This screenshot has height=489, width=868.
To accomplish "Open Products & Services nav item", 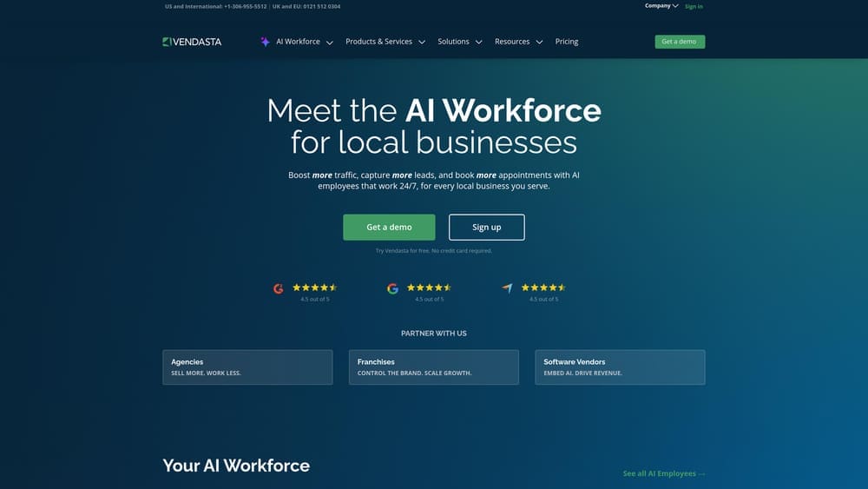I will pyautogui.click(x=378, y=42).
